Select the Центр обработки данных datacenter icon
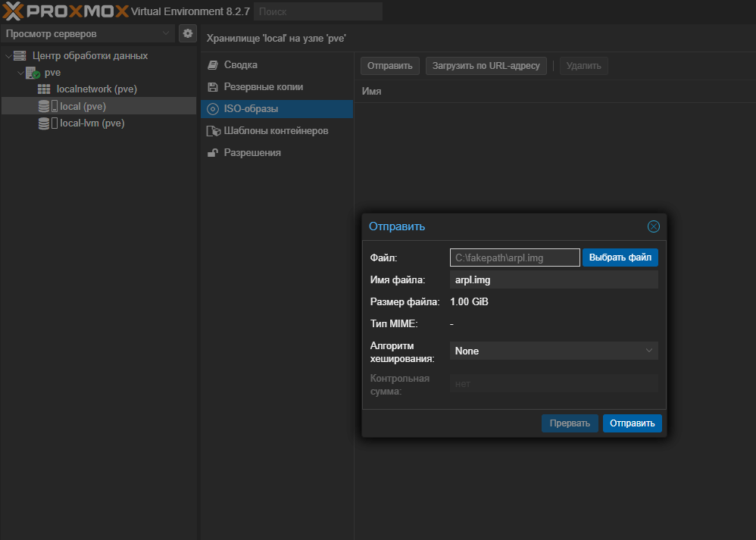The image size is (756, 540). pyautogui.click(x=20, y=55)
